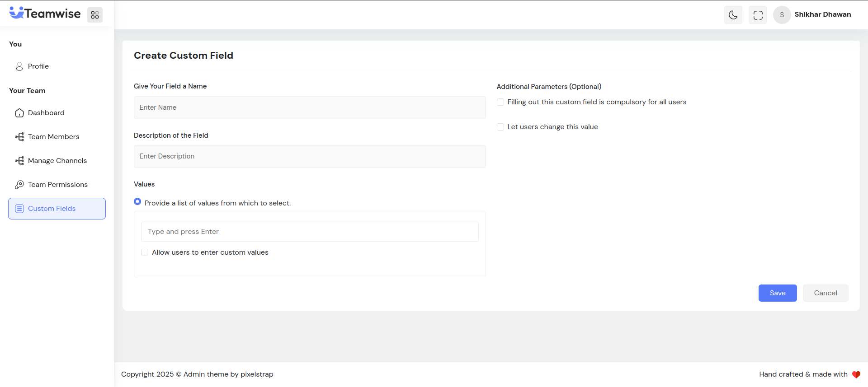Click the 'Type and press Enter' values box
Screen dimensions: 868x387
coord(310,232)
